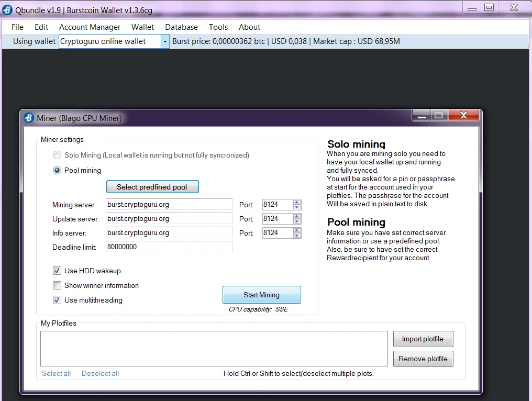Click Select predfined pool button

[x=152, y=187]
